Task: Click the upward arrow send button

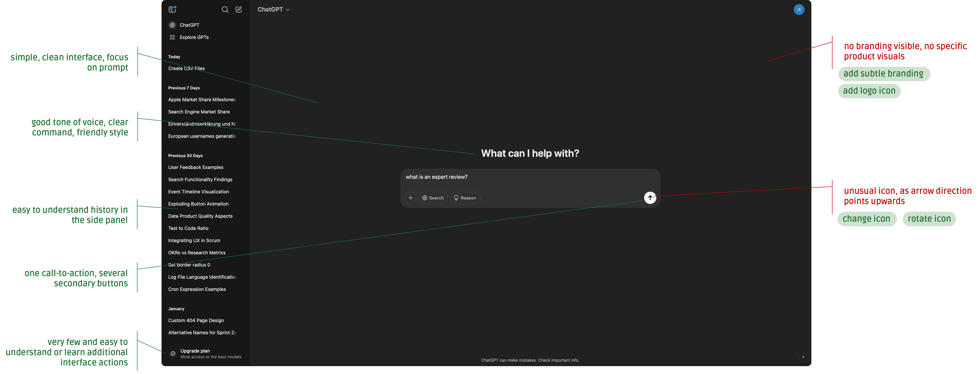Action: coord(650,198)
